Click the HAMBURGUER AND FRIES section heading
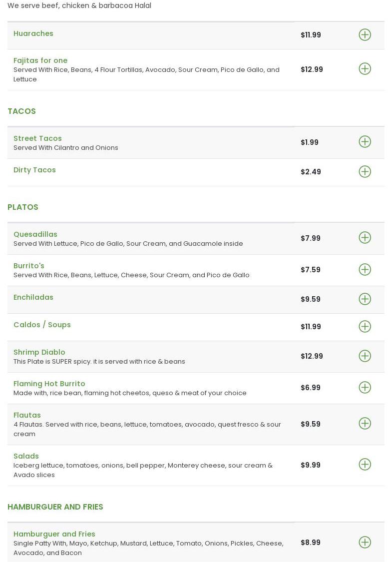 (x=55, y=507)
